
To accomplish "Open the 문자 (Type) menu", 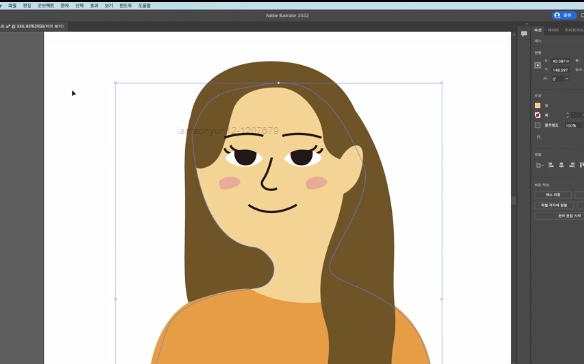I will (64, 6).
